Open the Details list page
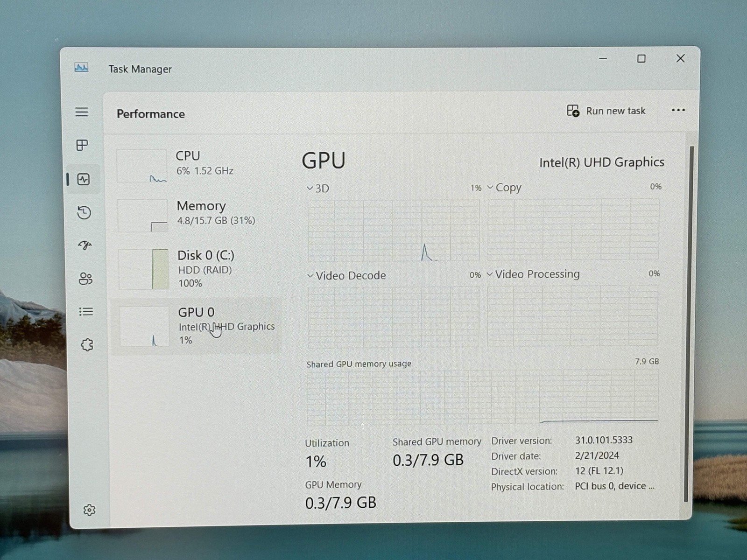This screenshot has width=747, height=560. [86, 312]
